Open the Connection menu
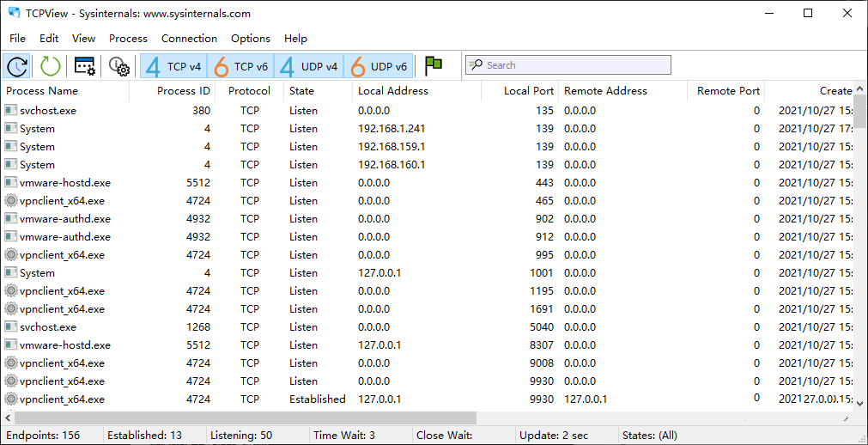Image resolution: width=868 pixels, height=445 pixels. coord(190,39)
